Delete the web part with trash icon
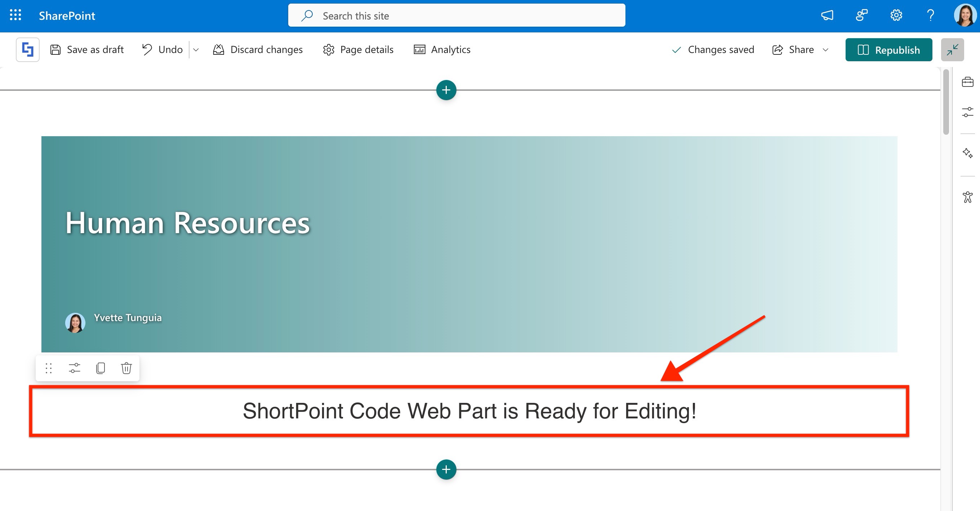The image size is (980, 511). tap(126, 368)
